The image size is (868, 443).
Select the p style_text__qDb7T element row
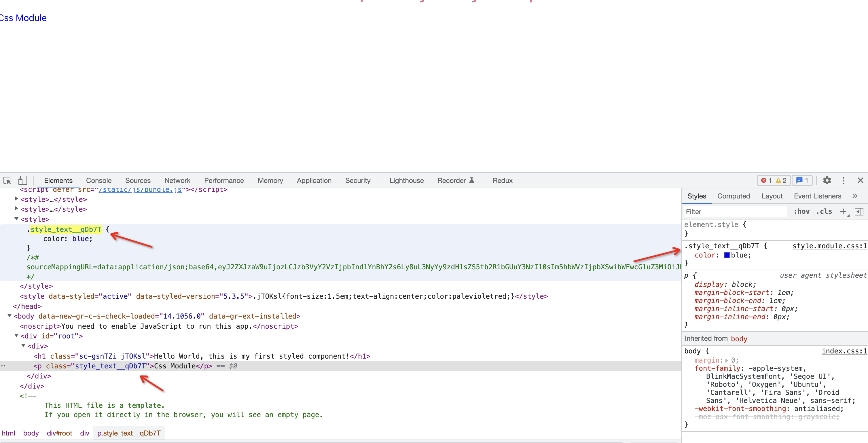pyautogui.click(x=341, y=366)
